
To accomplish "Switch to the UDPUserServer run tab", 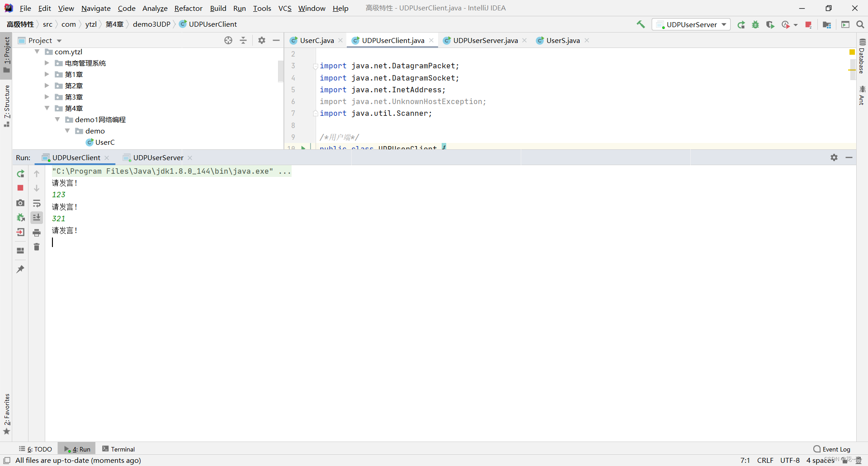I will point(158,157).
